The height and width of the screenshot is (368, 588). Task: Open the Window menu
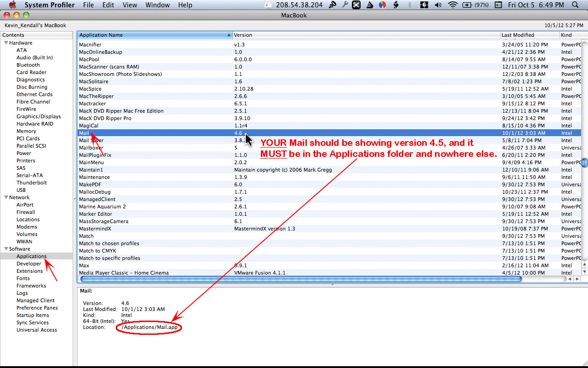click(x=157, y=5)
